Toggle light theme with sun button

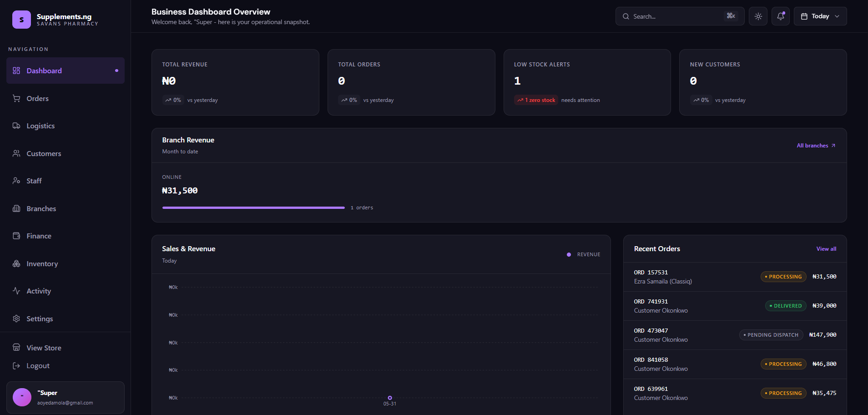[x=758, y=16]
